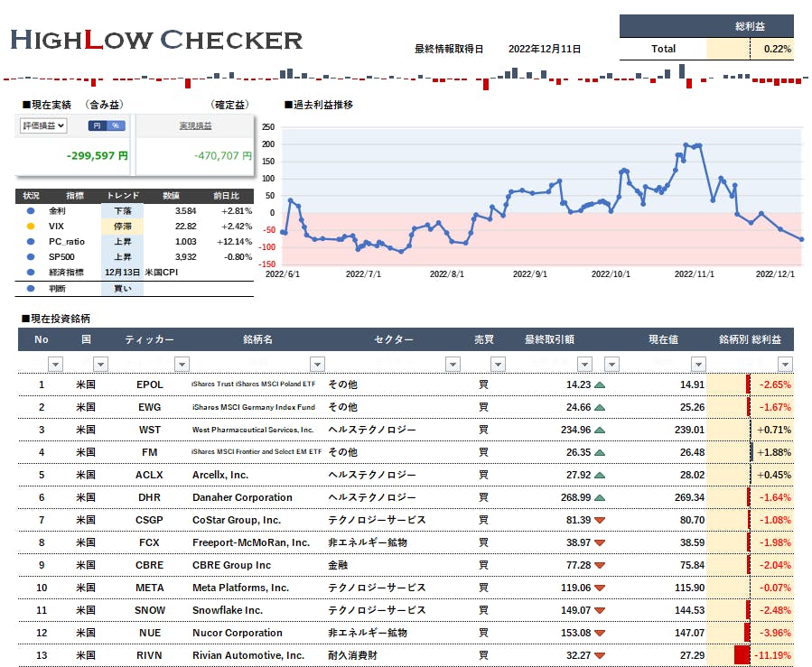Screen dimensions: 812x667
Task: Click the red profit bar for RIVN
Action: (742, 655)
